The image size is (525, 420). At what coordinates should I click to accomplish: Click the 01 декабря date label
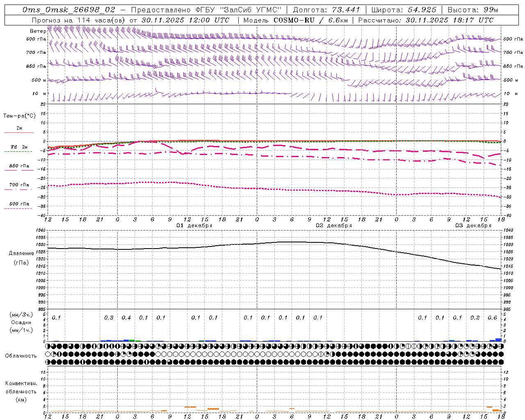tap(194, 226)
